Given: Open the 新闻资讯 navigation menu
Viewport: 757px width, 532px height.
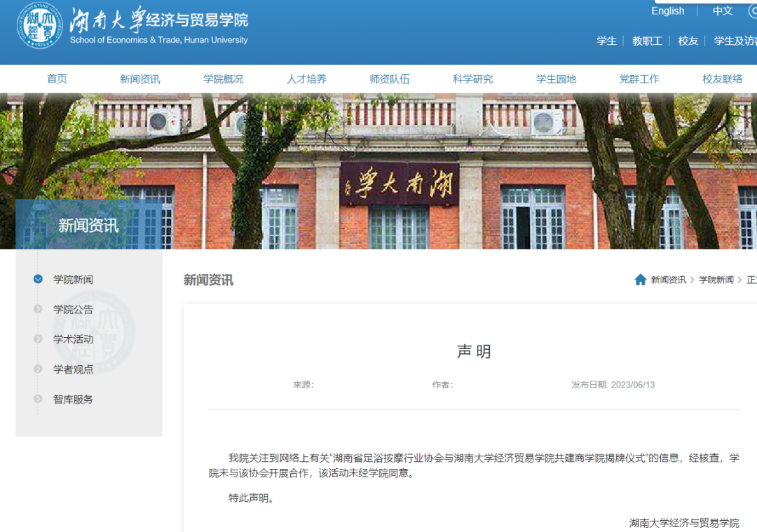Looking at the screenshot, I should coord(139,79).
